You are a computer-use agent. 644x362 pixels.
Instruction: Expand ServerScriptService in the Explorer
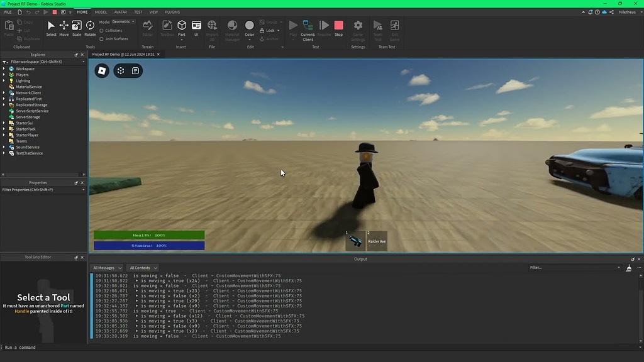point(5,111)
